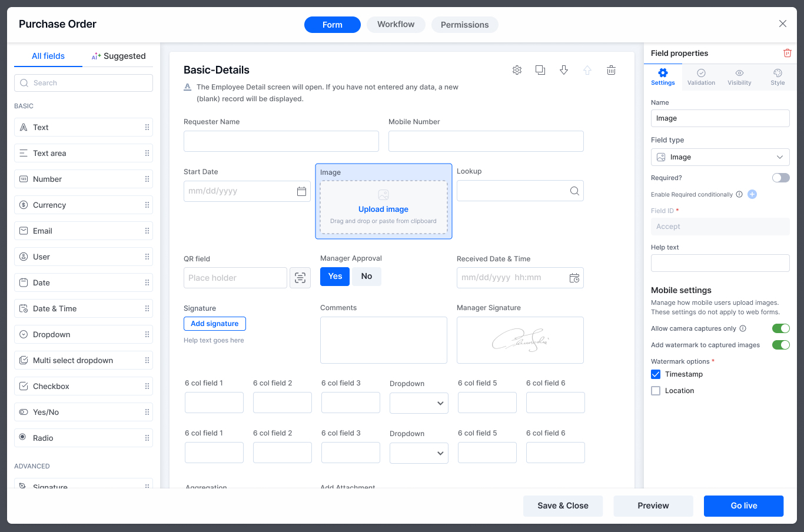Check the Location watermark option

(x=656, y=391)
